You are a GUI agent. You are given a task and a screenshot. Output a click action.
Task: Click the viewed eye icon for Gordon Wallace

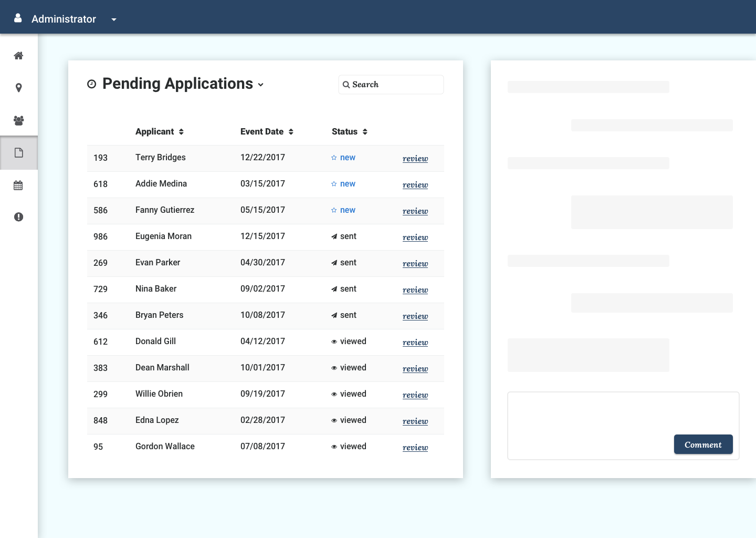334,447
